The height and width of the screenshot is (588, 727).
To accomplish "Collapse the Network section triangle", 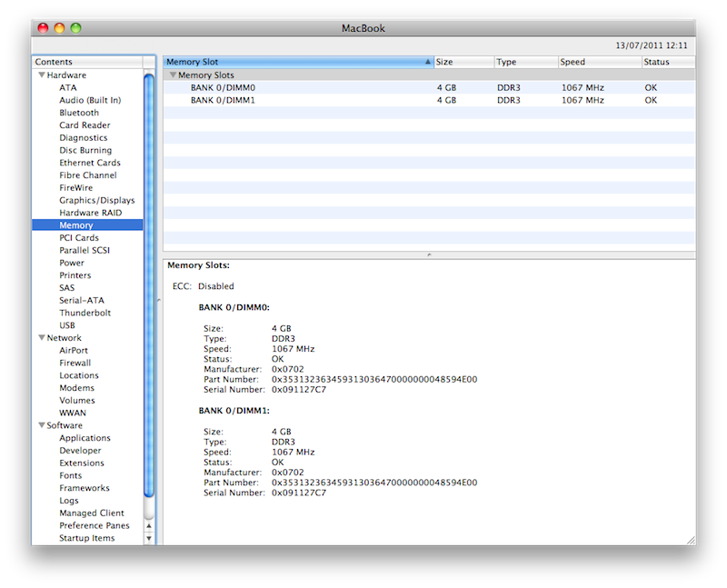I will [x=42, y=337].
